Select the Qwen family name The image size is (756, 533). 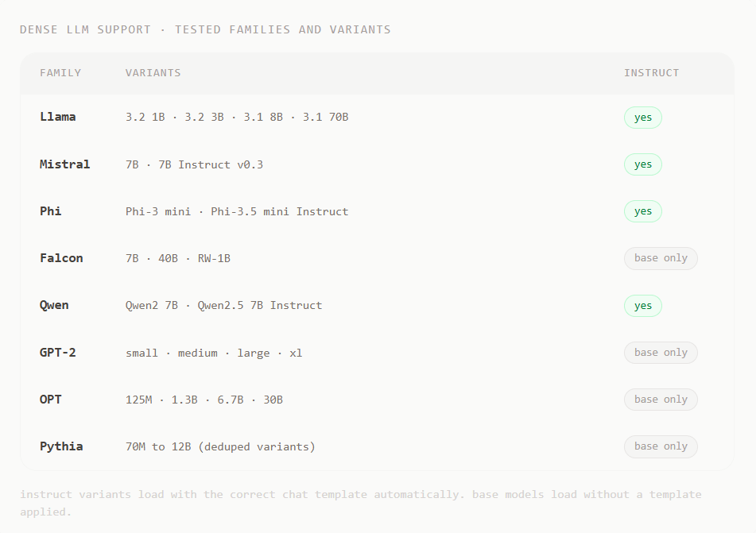coord(54,306)
